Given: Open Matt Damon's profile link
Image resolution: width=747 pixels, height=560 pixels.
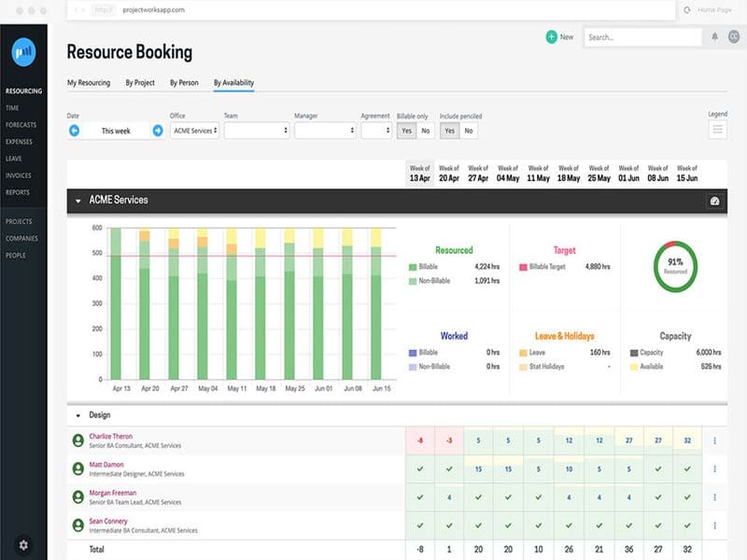Looking at the screenshot, I should coord(108,463).
